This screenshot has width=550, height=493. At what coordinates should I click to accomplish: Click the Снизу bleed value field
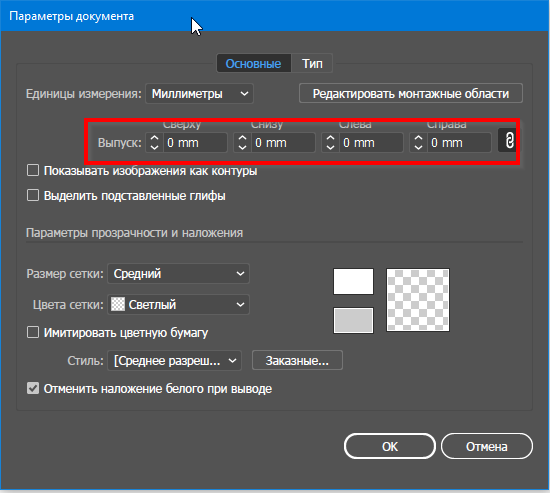[283, 142]
